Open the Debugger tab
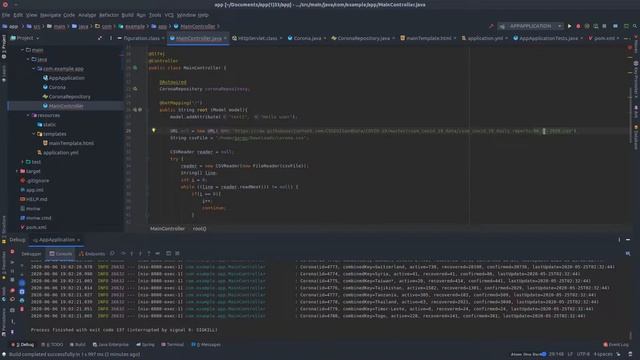Image resolution: width=640 pixels, height=360 pixels. click(31, 254)
